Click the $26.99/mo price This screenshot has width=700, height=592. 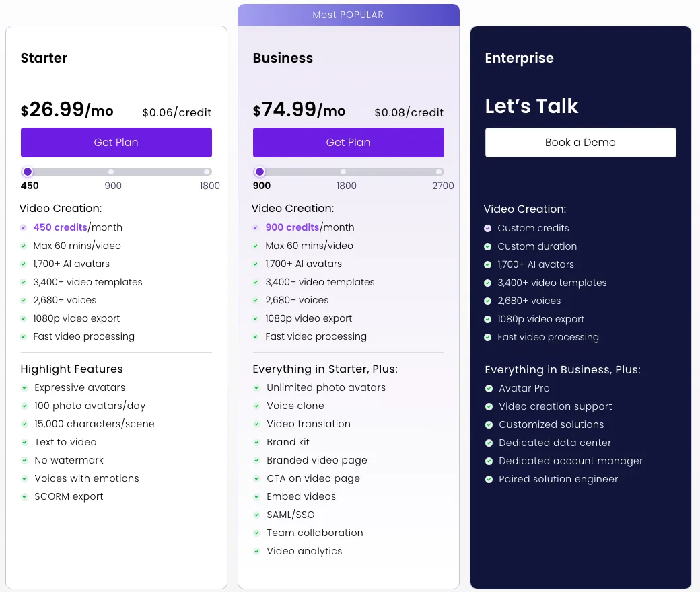click(x=67, y=109)
